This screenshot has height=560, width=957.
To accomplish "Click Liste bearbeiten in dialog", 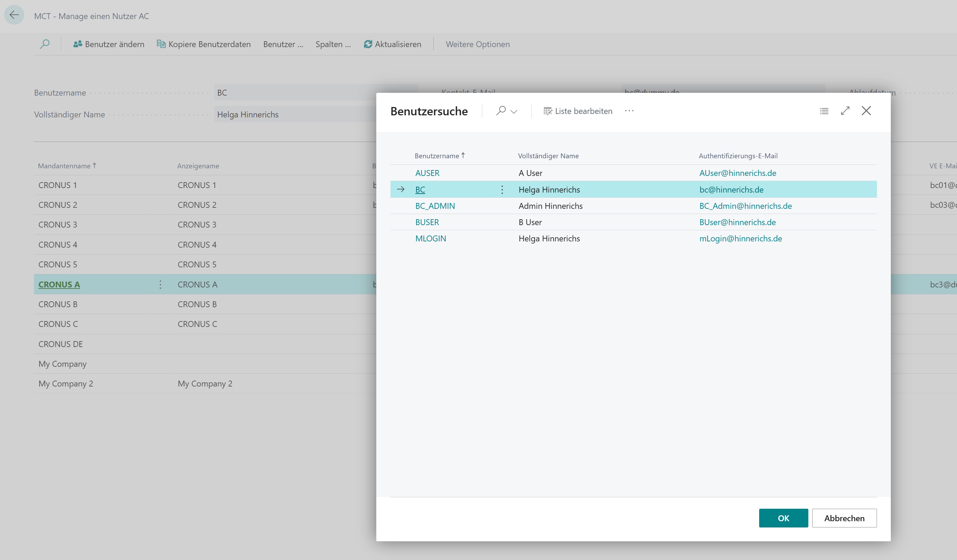I will [x=578, y=111].
